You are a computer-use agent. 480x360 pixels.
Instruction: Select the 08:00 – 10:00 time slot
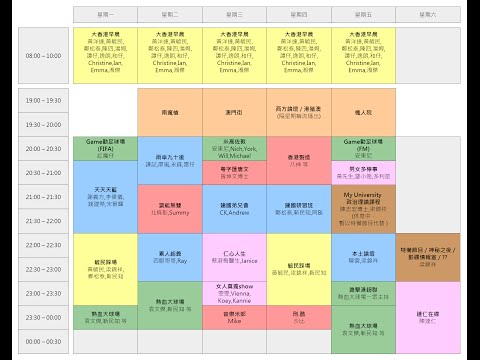pyautogui.click(x=43, y=56)
